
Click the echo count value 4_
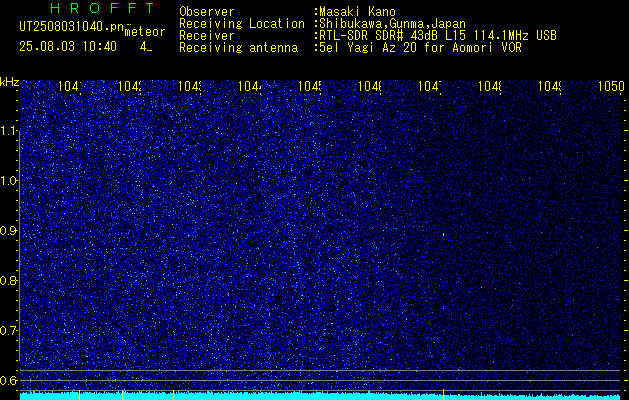point(146,47)
